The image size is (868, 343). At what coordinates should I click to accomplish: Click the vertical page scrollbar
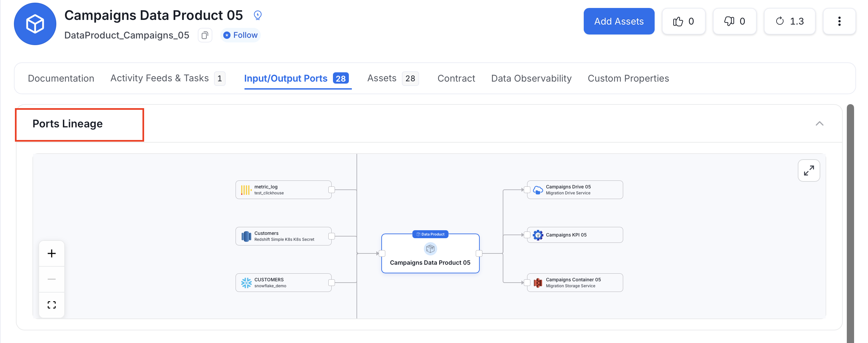(850, 223)
